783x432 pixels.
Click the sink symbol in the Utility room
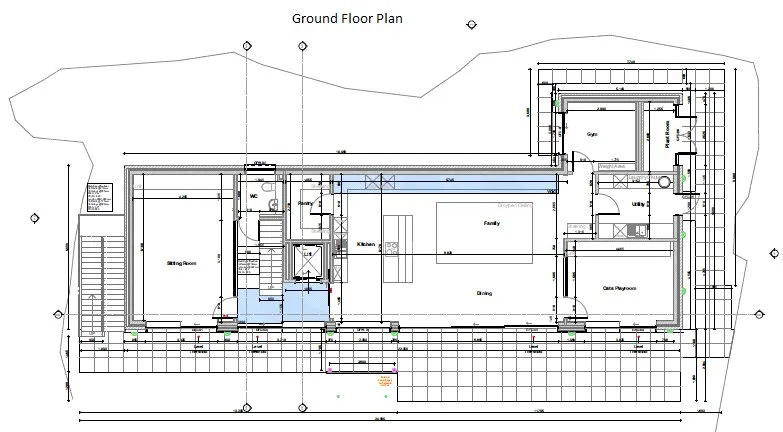click(x=638, y=230)
